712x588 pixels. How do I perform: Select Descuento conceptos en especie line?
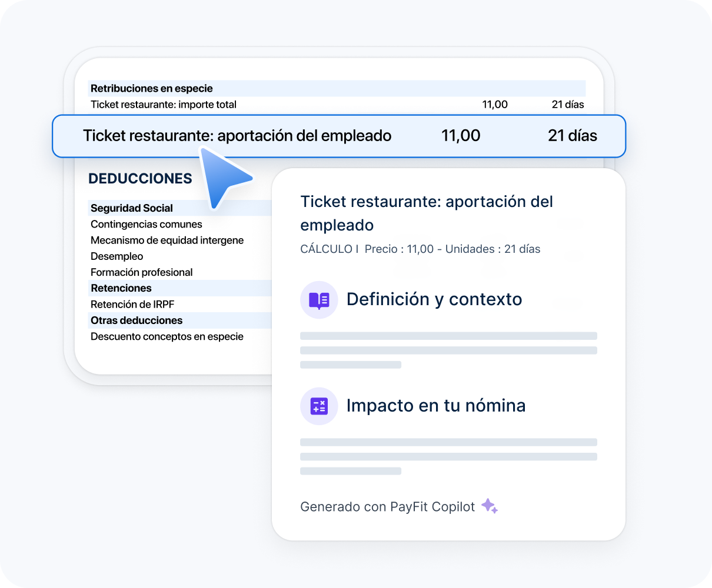167,336
